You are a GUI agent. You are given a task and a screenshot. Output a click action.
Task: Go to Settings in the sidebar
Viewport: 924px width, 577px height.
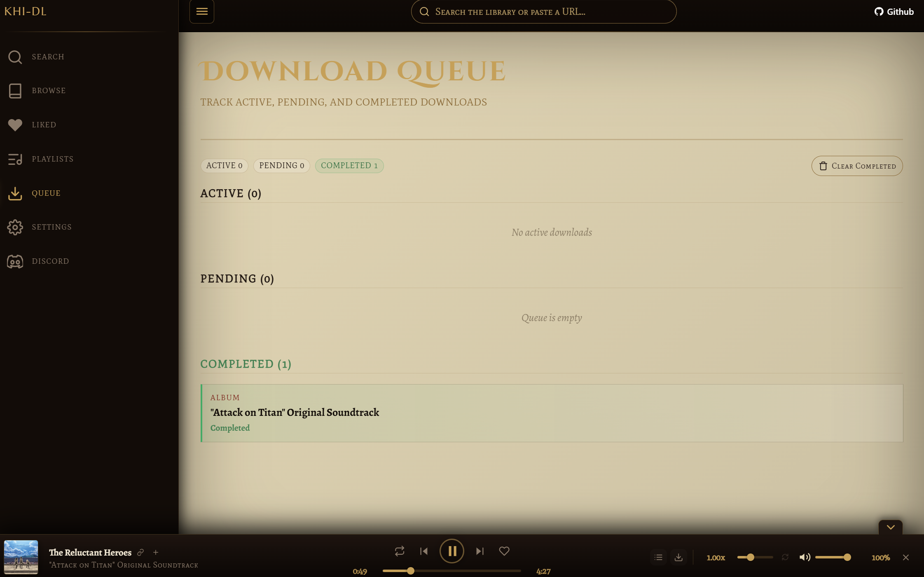coord(51,227)
